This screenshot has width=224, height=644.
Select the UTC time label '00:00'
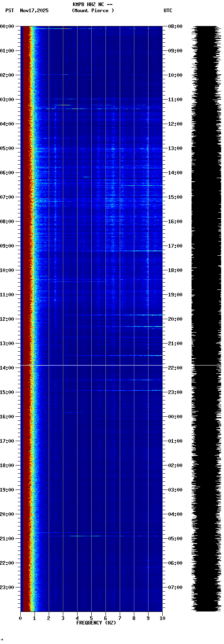[175, 417]
